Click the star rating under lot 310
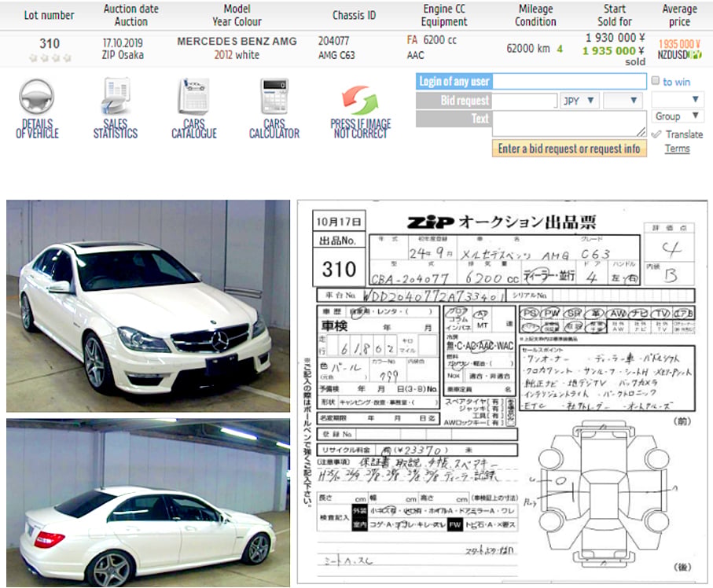 [x=50, y=57]
